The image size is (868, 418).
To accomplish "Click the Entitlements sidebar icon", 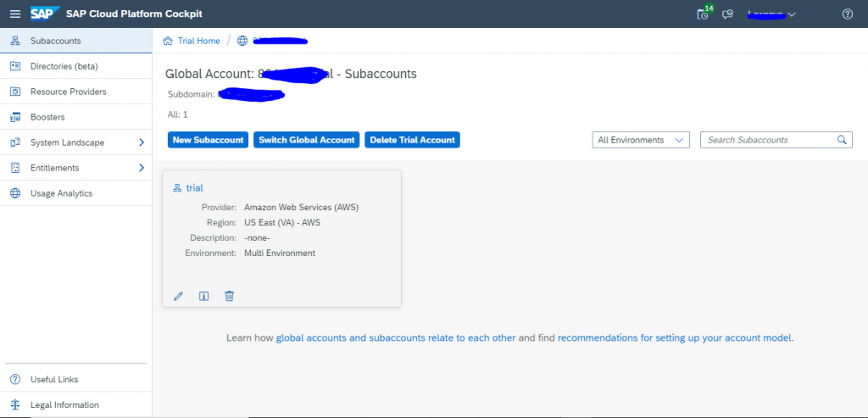I will coord(15,169).
